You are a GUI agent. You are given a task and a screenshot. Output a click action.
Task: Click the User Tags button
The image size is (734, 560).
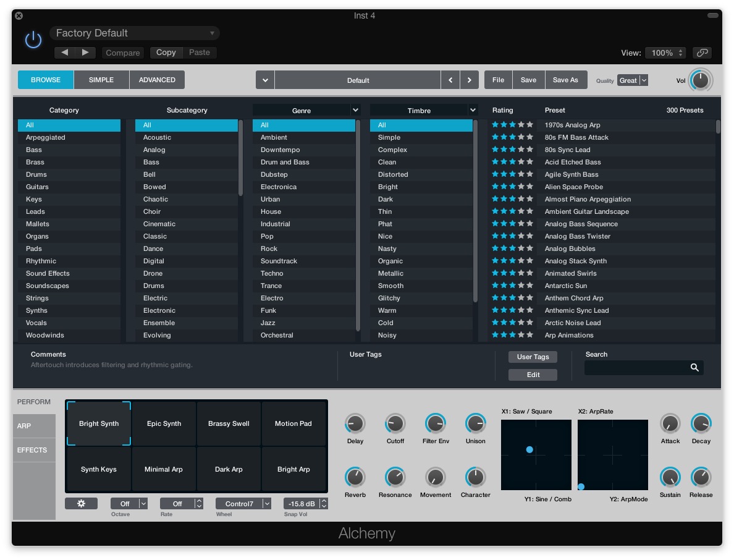[x=533, y=357]
